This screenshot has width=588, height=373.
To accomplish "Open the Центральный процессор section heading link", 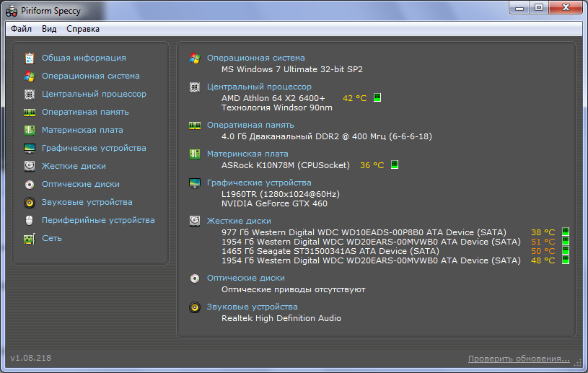I will 259,87.
